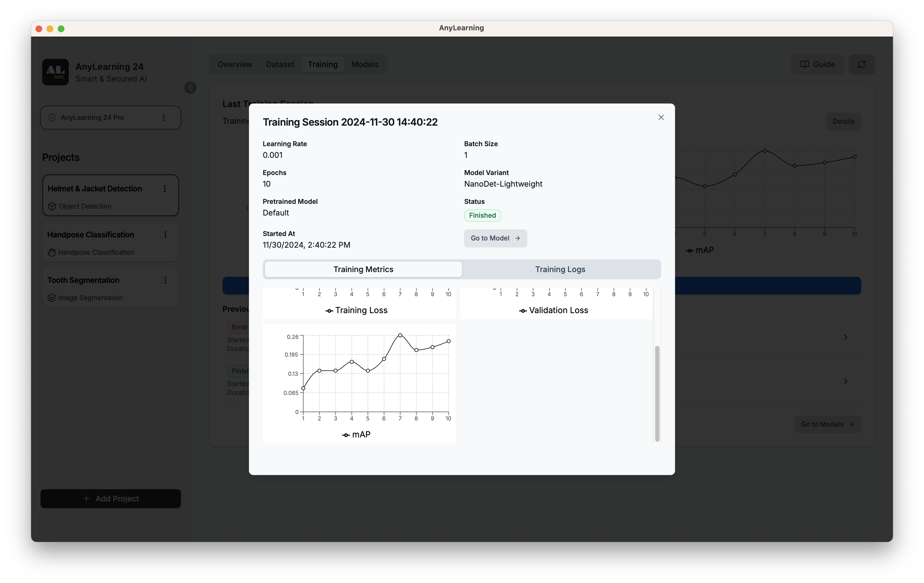Image resolution: width=924 pixels, height=583 pixels.
Task: Click the refresh icon in the top right
Action: pos(862,64)
